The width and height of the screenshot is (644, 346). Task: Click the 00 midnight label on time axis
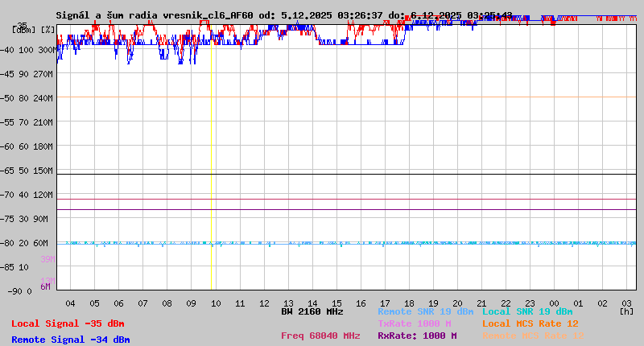pyautogui.click(x=554, y=303)
